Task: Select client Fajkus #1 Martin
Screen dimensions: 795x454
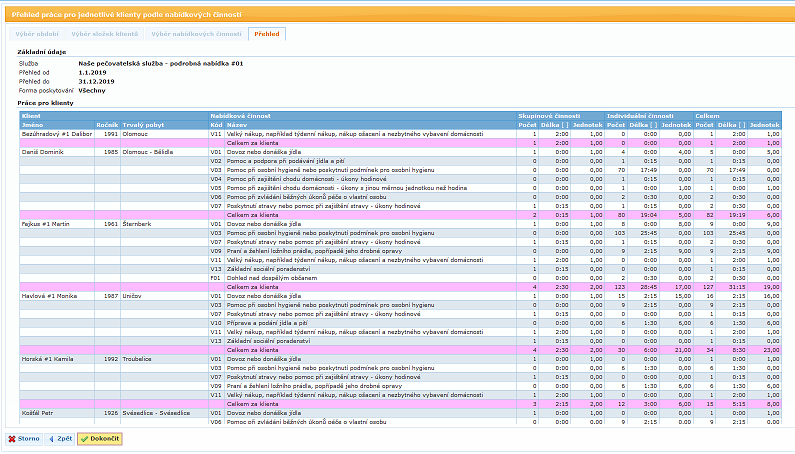Action: point(47,224)
